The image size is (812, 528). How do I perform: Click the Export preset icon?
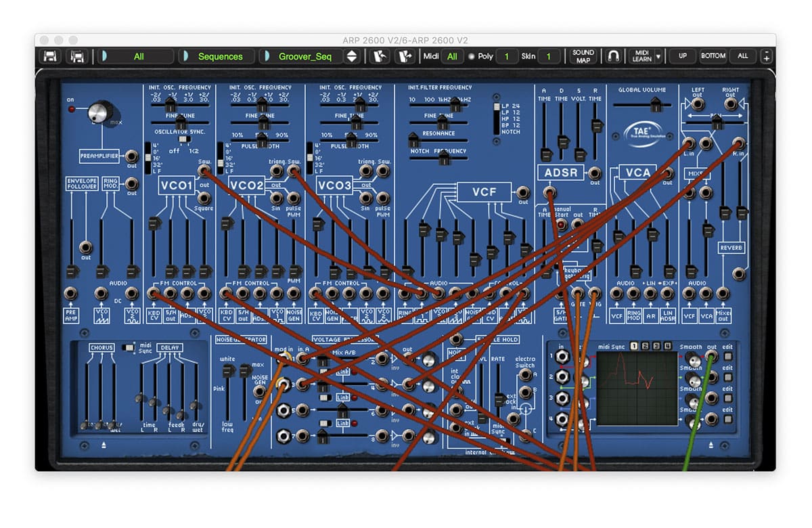point(406,57)
